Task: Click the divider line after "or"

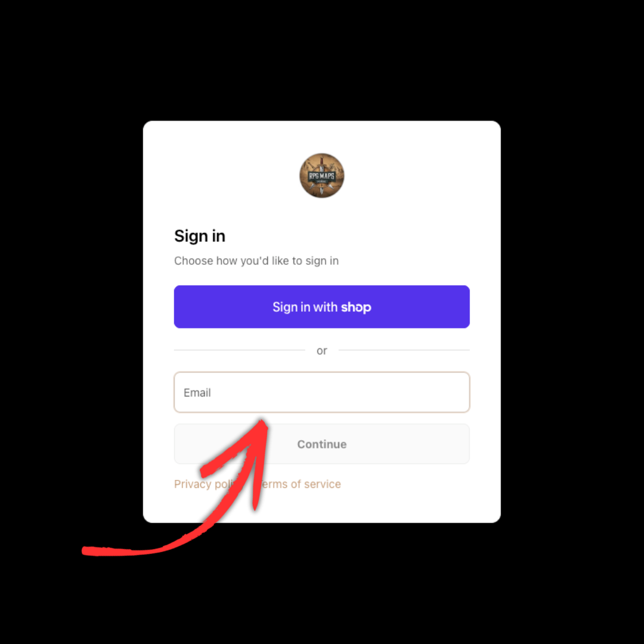Action: pyautogui.click(x=404, y=351)
